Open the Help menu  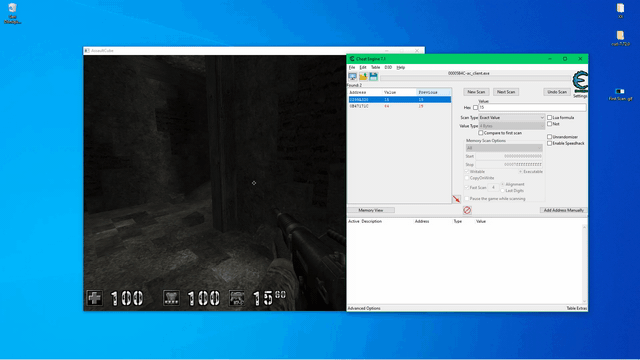[x=401, y=67]
